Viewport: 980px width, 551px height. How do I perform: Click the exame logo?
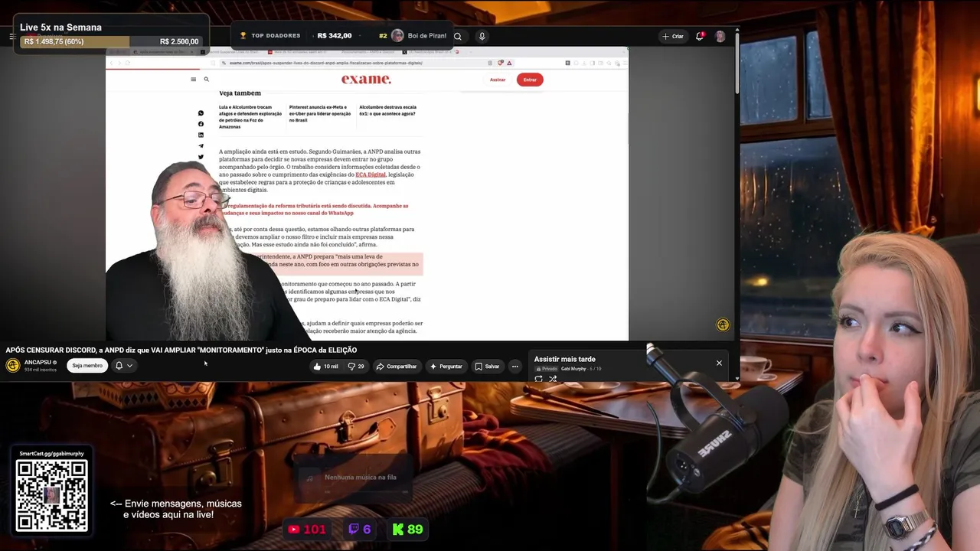366,80
